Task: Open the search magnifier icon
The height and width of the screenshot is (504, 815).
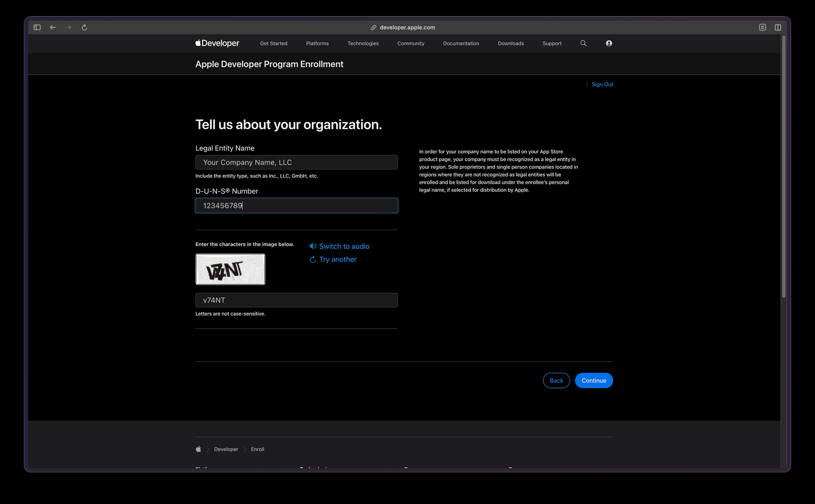Action: (584, 43)
